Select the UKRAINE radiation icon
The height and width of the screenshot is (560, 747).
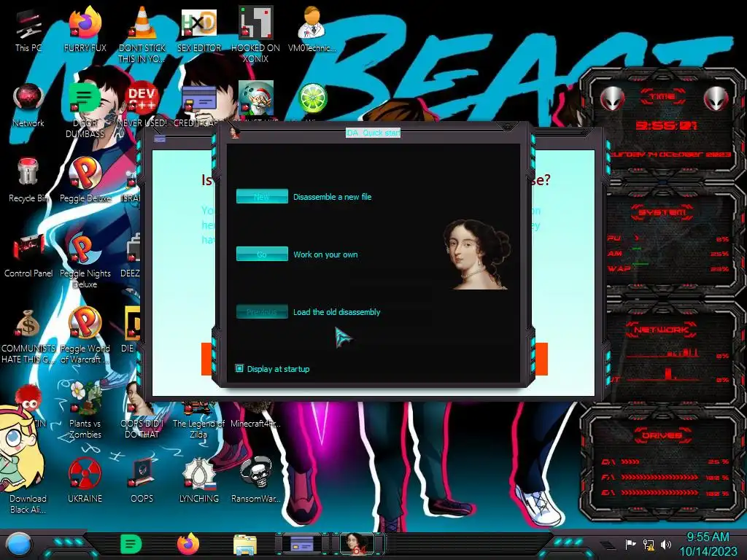85,481
